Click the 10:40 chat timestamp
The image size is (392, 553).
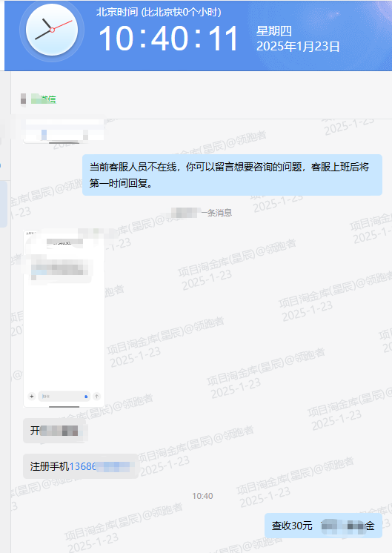(x=202, y=496)
